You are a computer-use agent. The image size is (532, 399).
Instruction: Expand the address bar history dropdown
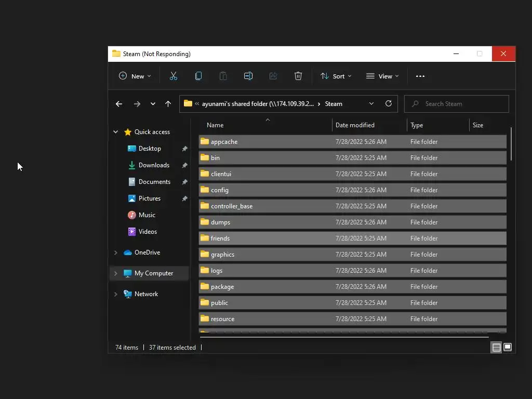coord(371,103)
